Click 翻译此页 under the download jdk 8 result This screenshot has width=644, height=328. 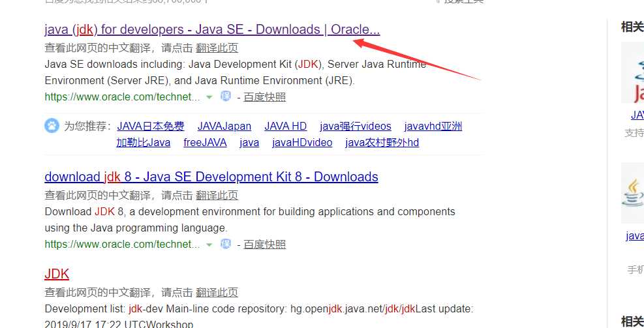coord(217,196)
